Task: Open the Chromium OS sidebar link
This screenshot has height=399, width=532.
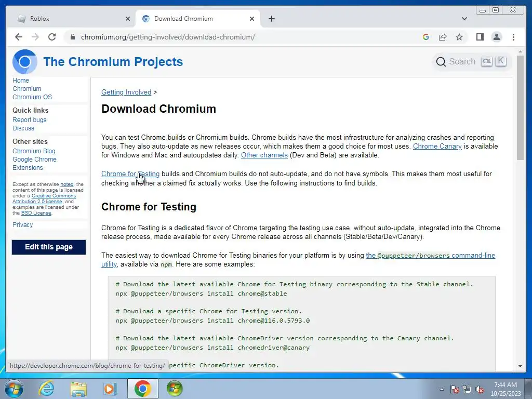Action: 32,97
